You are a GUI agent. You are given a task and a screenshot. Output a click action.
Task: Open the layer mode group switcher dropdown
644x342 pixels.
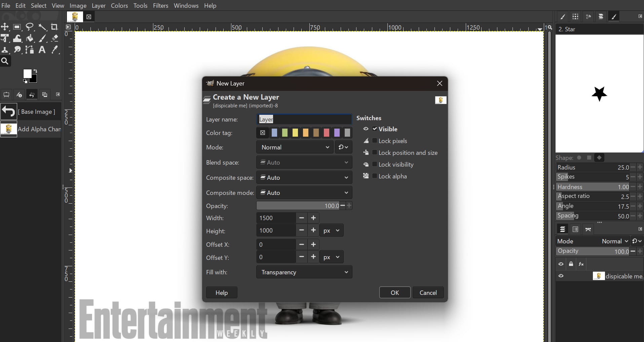pos(343,147)
